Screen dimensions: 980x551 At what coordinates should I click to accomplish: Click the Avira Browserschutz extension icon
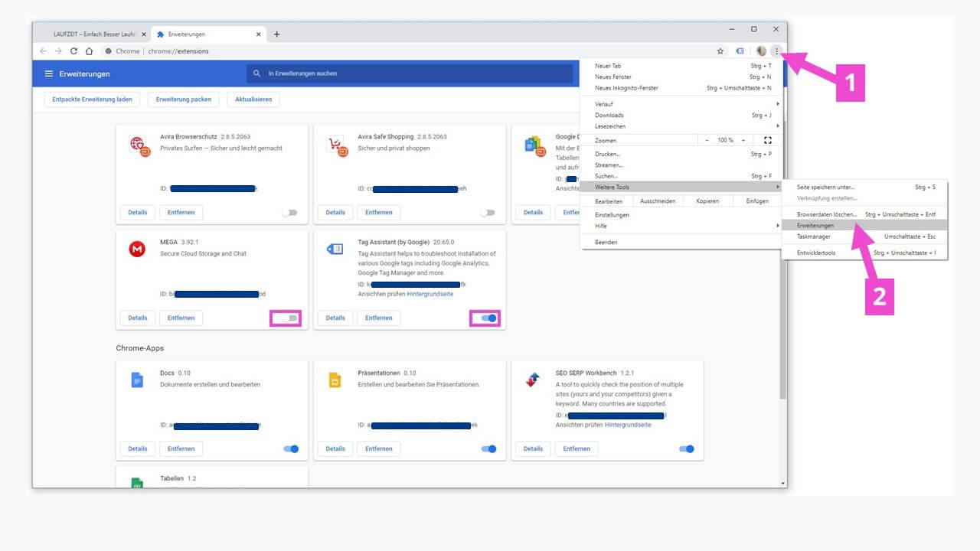139,145
